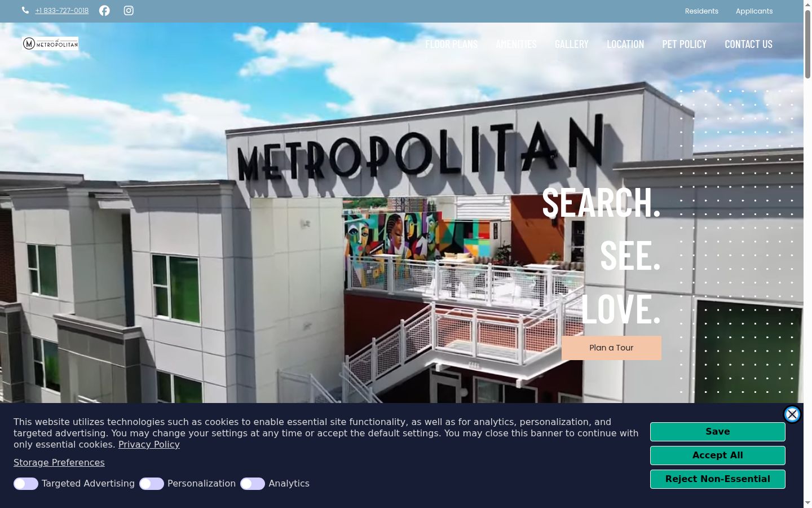Viewport: 812px width, 508px height.
Task: Click Accept All cookies
Action: click(x=718, y=456)
